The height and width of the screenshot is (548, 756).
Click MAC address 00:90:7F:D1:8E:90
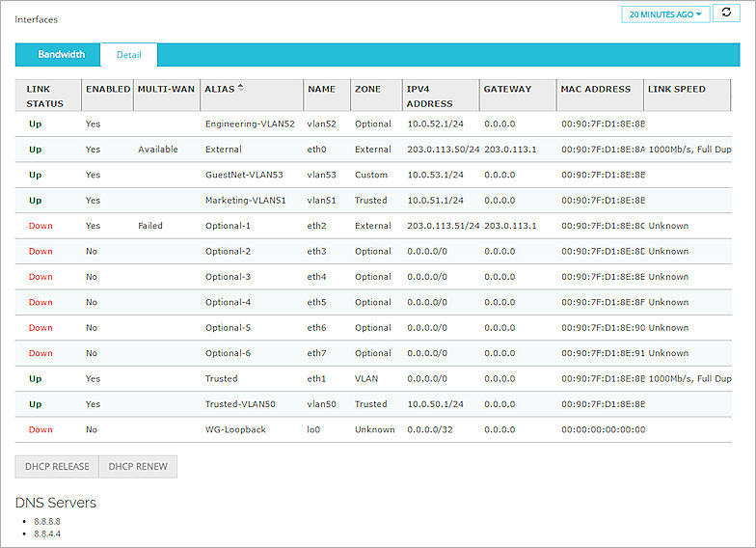[604, 328]
